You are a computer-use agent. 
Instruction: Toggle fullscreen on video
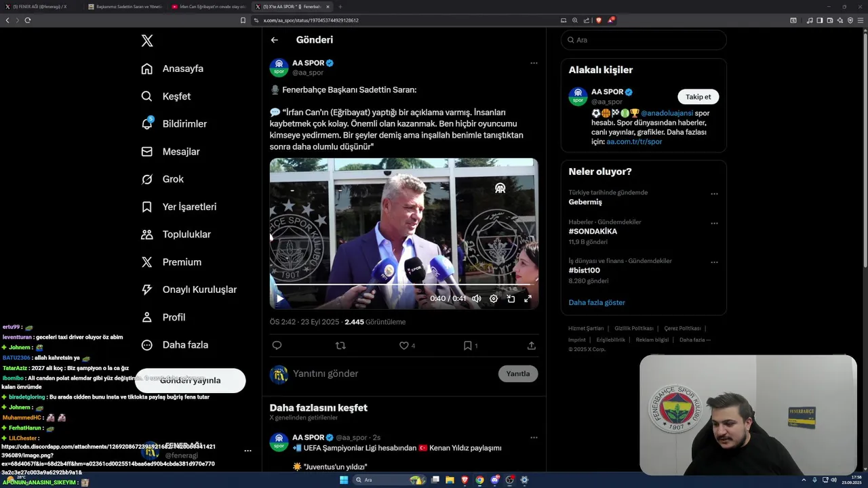tap(528, 298)
